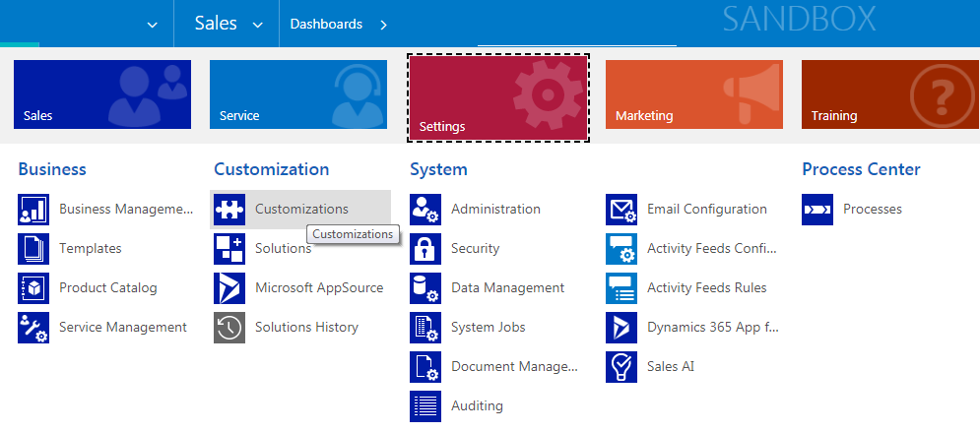The image size is (980, 432).
Task: Select the Auditing list icon
Action: point(425,406)
